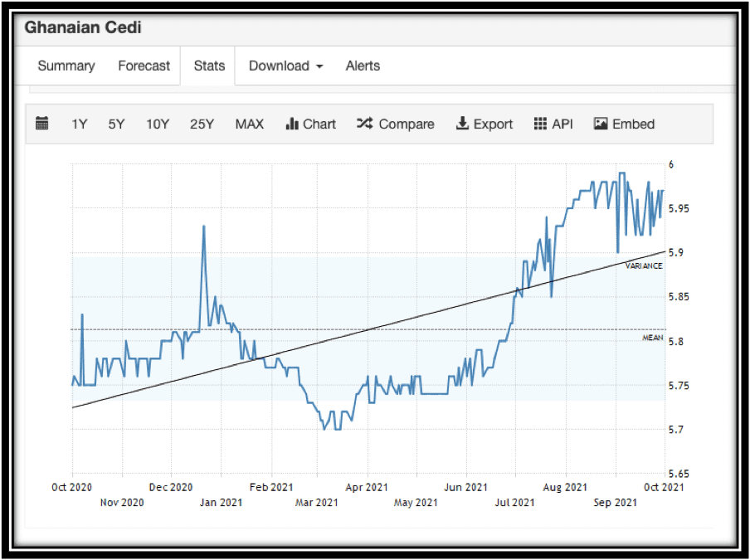
Task: Click the MEAN label on chart
Action: coord(652,338)
